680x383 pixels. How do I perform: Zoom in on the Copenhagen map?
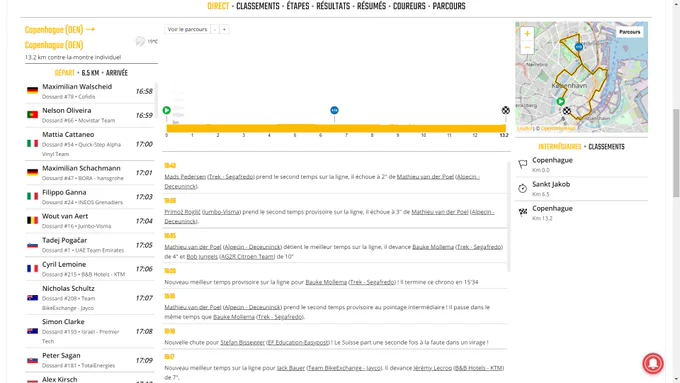tap(527, 33)
